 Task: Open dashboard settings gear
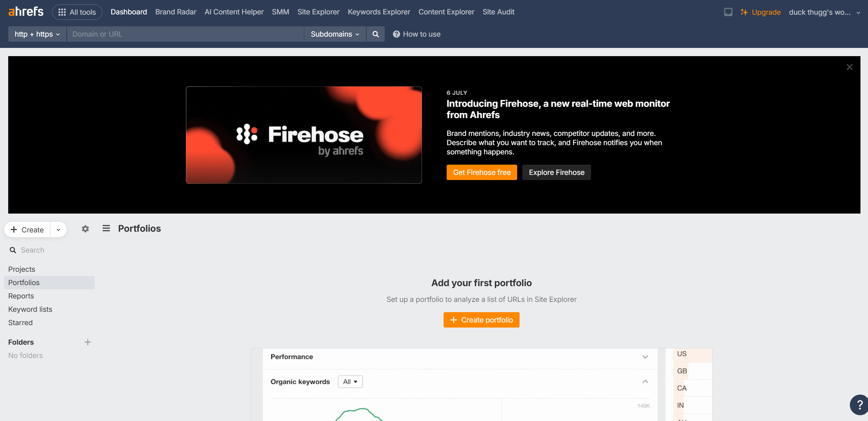tap(85, 229)
